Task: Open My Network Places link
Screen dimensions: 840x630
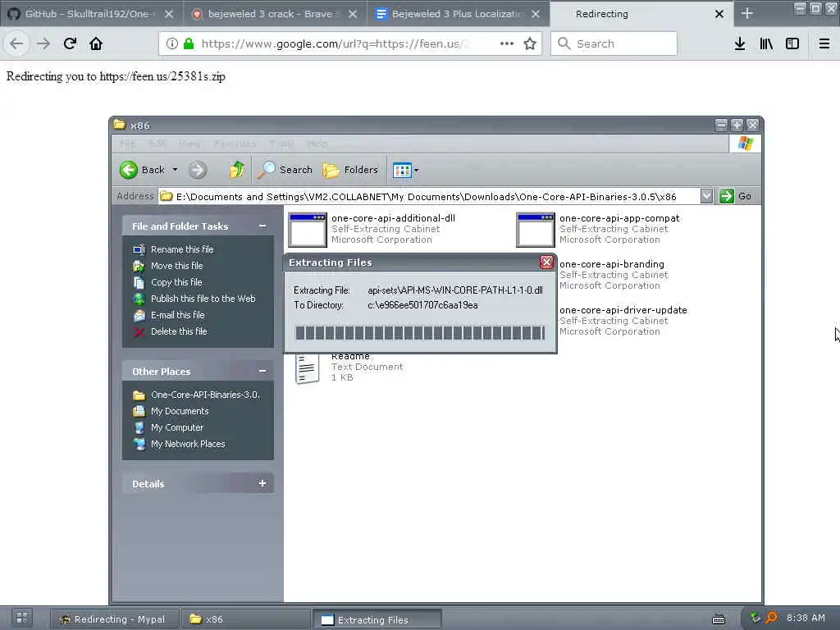Action: tap(188, 444)
